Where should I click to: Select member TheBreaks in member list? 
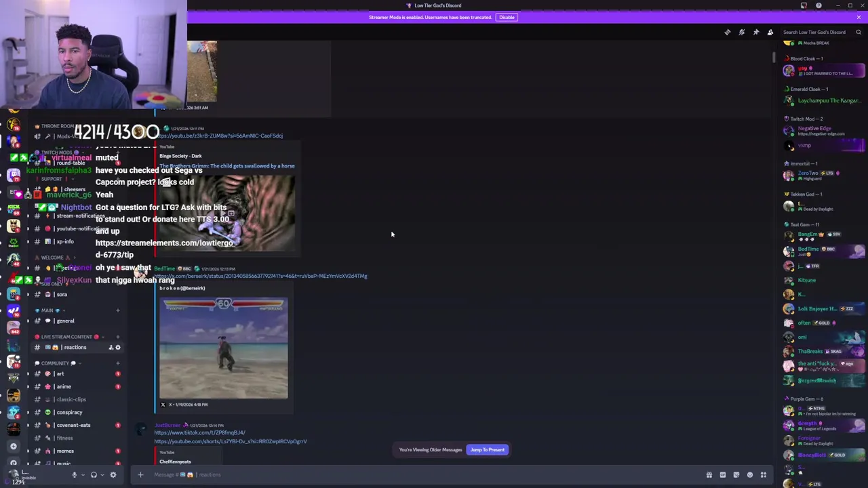[822, 351]
